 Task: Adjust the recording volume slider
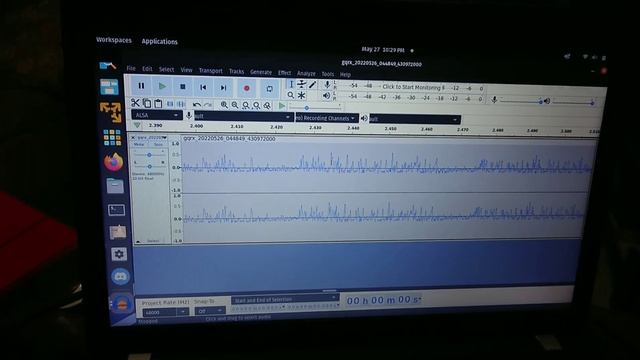tap(522, 101)
